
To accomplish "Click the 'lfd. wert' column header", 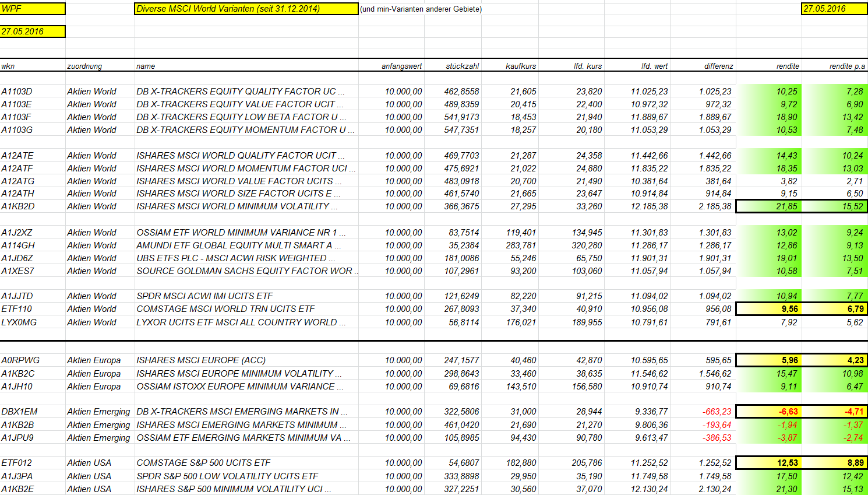I will pos(655,66).
